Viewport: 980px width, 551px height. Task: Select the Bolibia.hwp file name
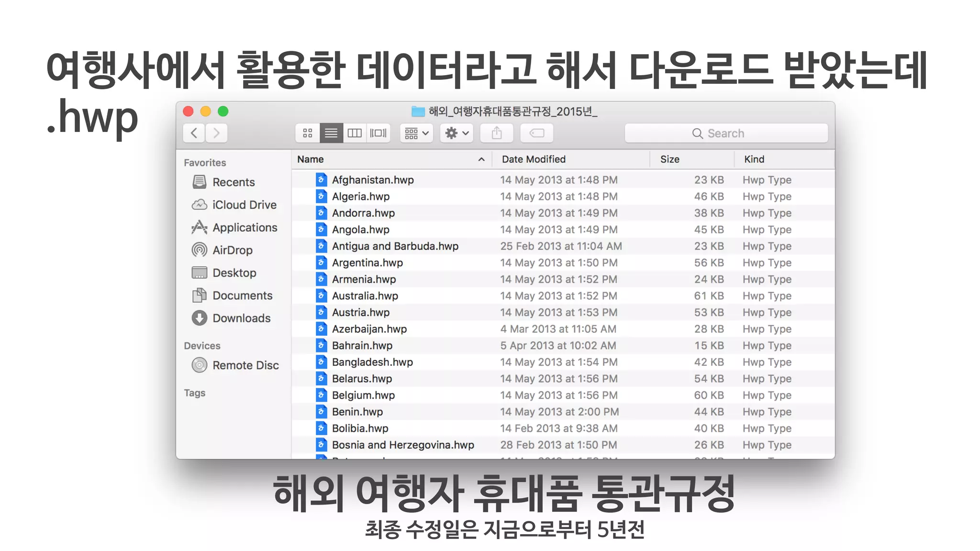360,429
